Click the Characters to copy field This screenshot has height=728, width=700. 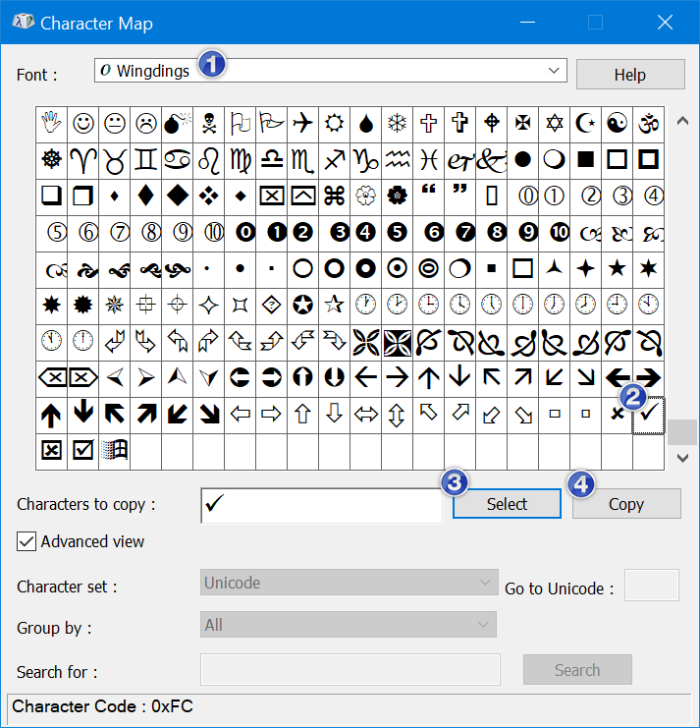coord(321,505)
